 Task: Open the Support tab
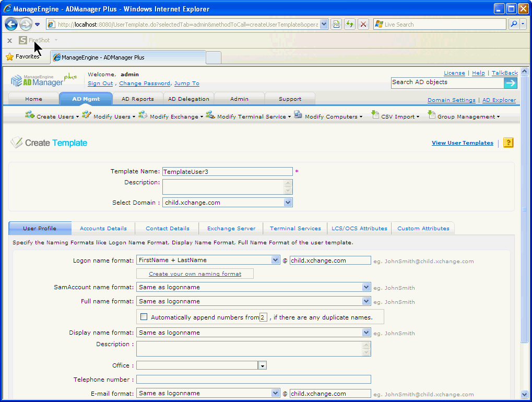pos(290,99)
